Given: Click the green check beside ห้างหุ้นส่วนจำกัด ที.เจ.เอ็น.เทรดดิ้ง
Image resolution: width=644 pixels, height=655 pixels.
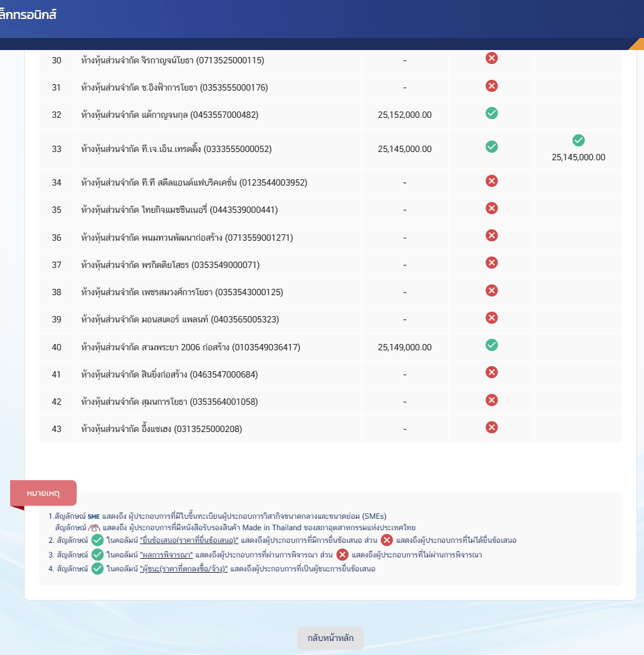Looking at the screenshot, I should (x=491, y=146).
